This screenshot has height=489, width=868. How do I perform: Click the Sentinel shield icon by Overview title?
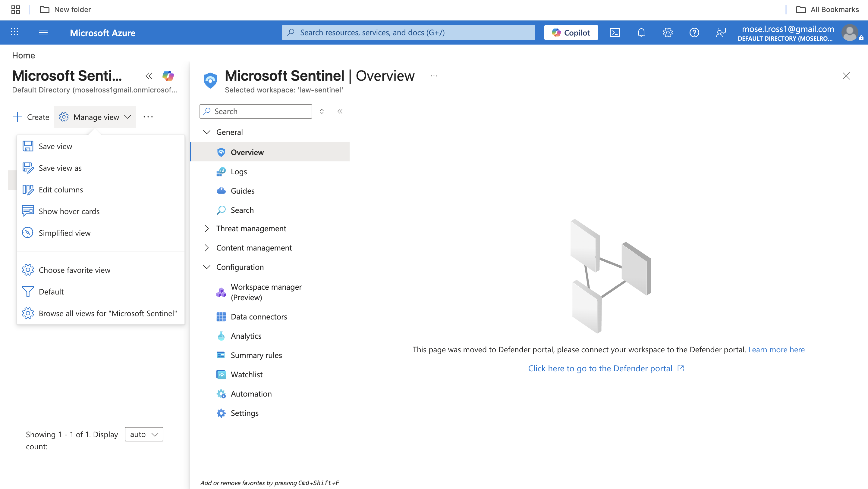tap(210, 80)
